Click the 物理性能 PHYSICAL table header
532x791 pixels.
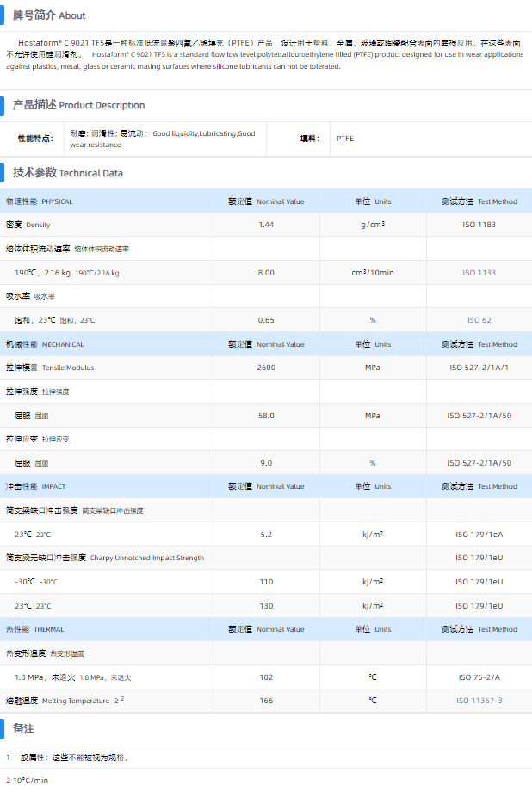(x=40, y=201)
